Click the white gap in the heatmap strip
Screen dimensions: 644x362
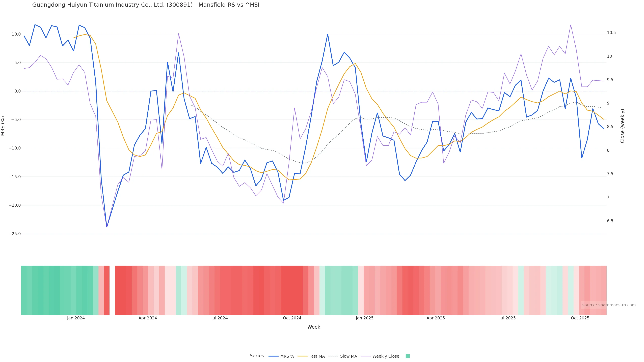tap(112, 290)
